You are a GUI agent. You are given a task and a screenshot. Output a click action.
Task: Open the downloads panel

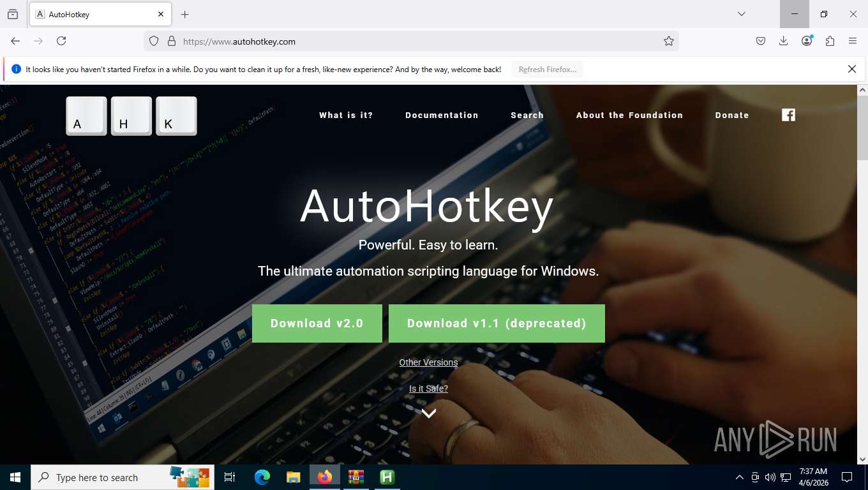click(x=784, y=41)
